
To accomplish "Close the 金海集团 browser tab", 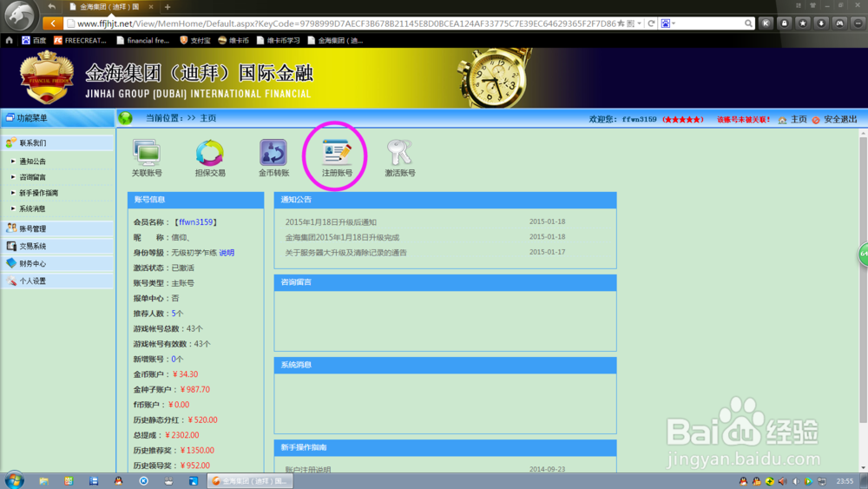I will [150, 7].
